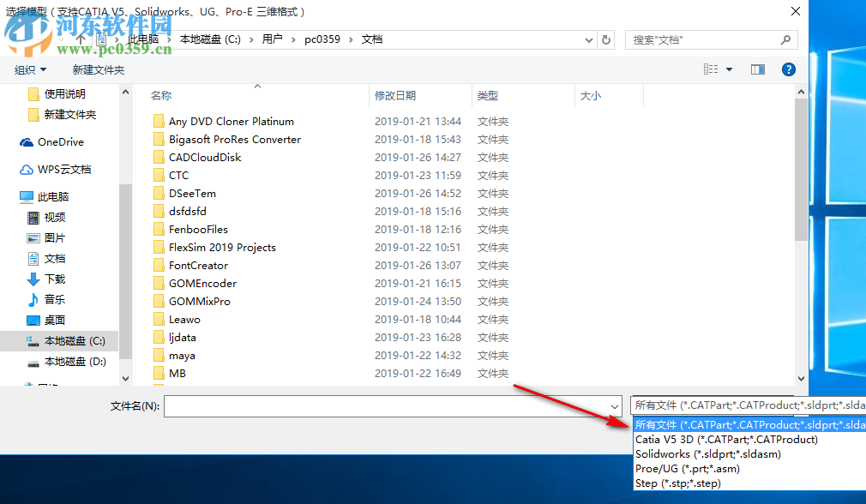Click the Help question mark icon

[x=788, y=69]
